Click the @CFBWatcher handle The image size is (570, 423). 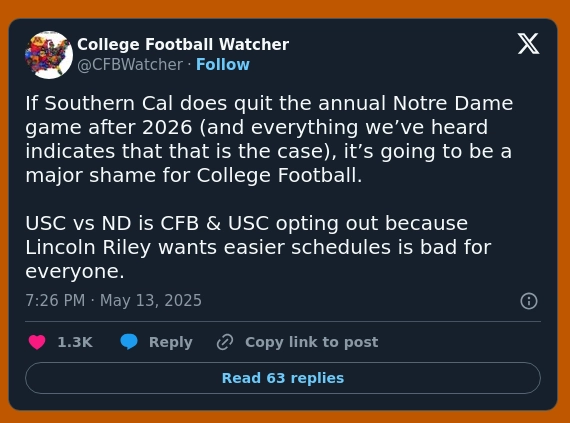click(x=130, y=65)
